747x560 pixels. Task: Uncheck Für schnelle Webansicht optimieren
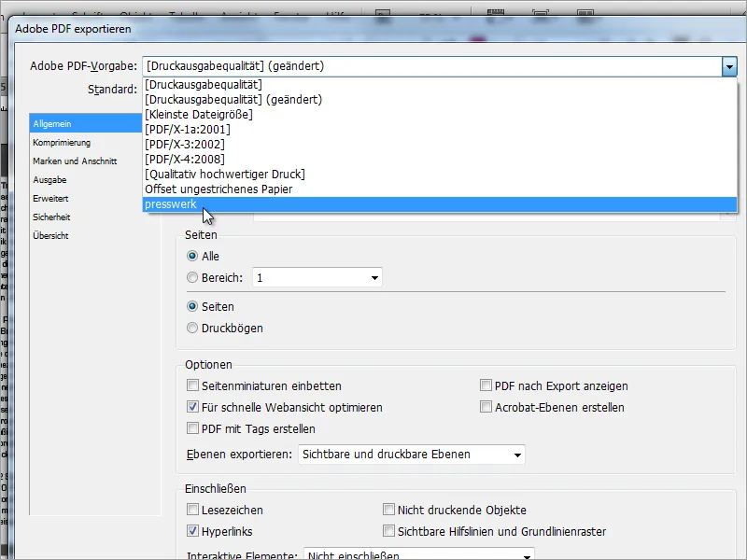click(192, 407)
